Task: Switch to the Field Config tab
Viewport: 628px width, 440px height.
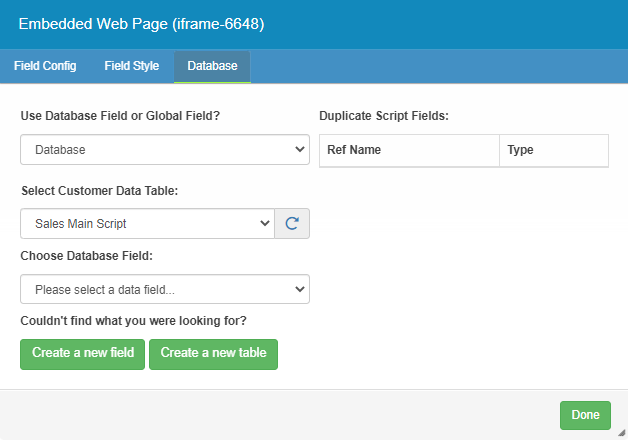Action: click(45, 66)
